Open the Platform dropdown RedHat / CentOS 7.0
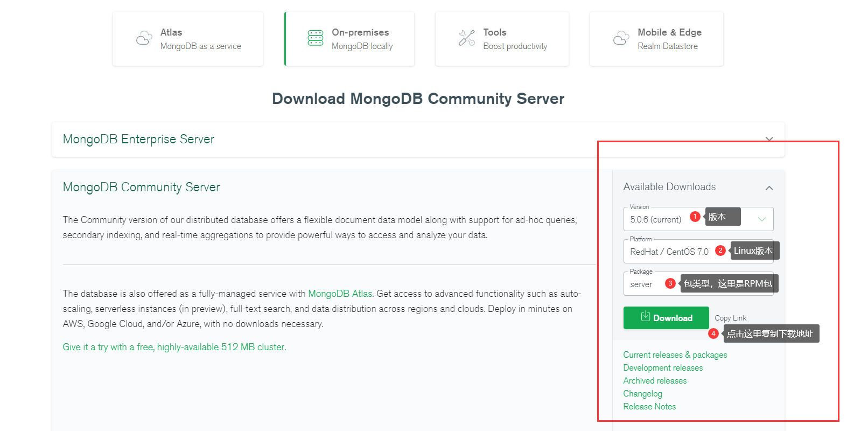The height and width of the screenshot is (431, 868). point(698,251)
